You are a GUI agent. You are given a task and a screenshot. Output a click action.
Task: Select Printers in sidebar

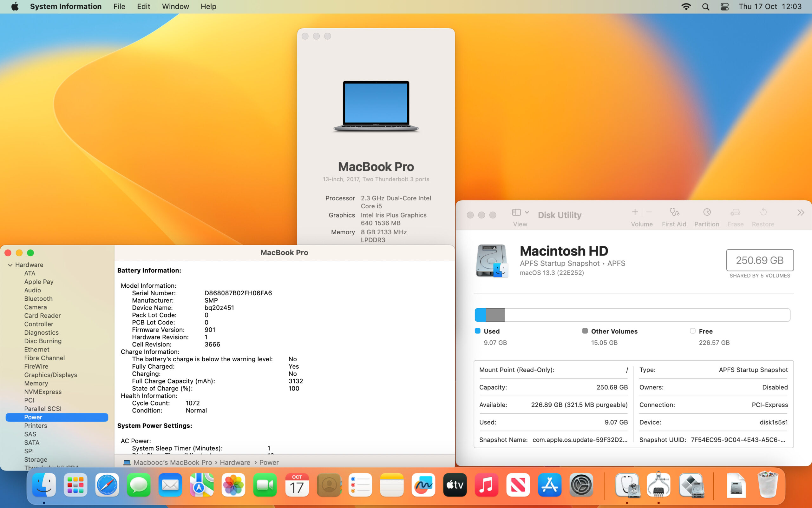(36, 426)
